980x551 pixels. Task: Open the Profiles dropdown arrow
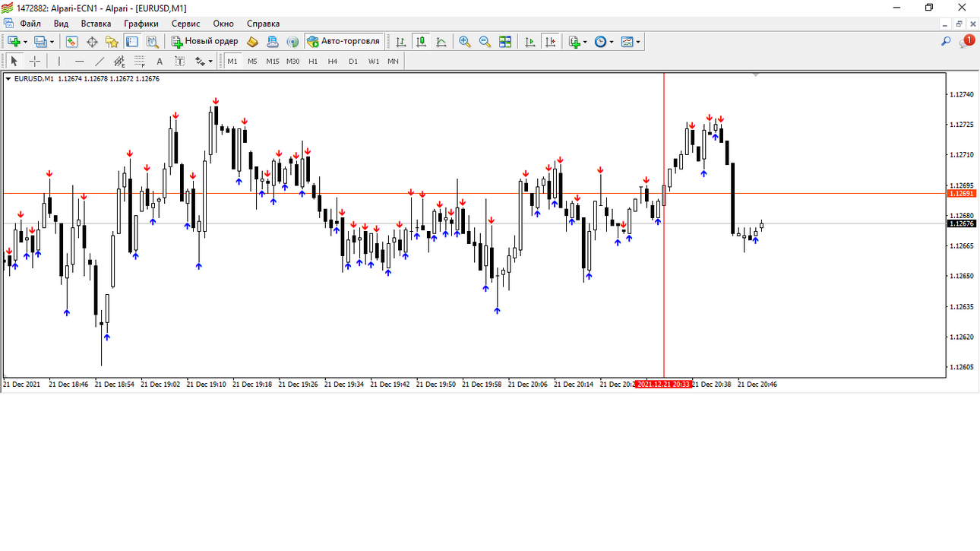click(52, 42)
